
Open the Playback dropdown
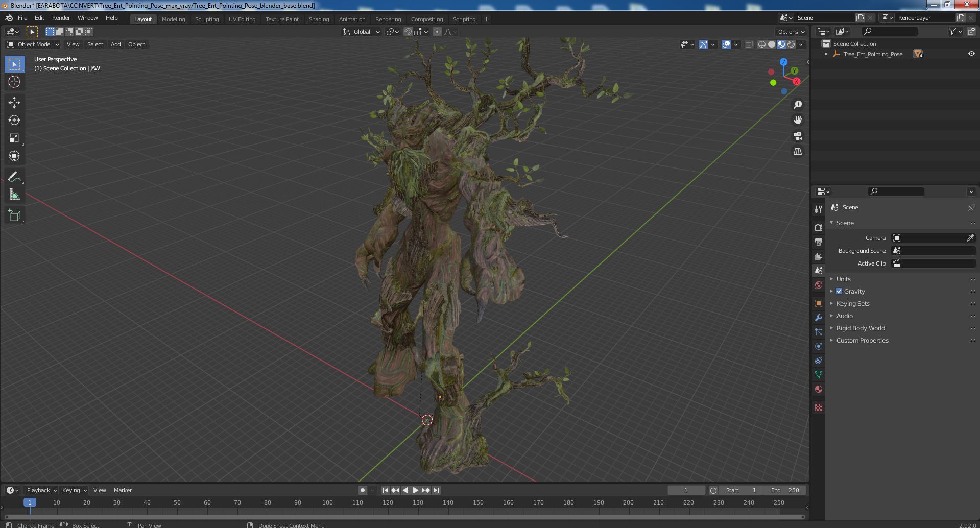pyautogui.click(x=41, y=490)
